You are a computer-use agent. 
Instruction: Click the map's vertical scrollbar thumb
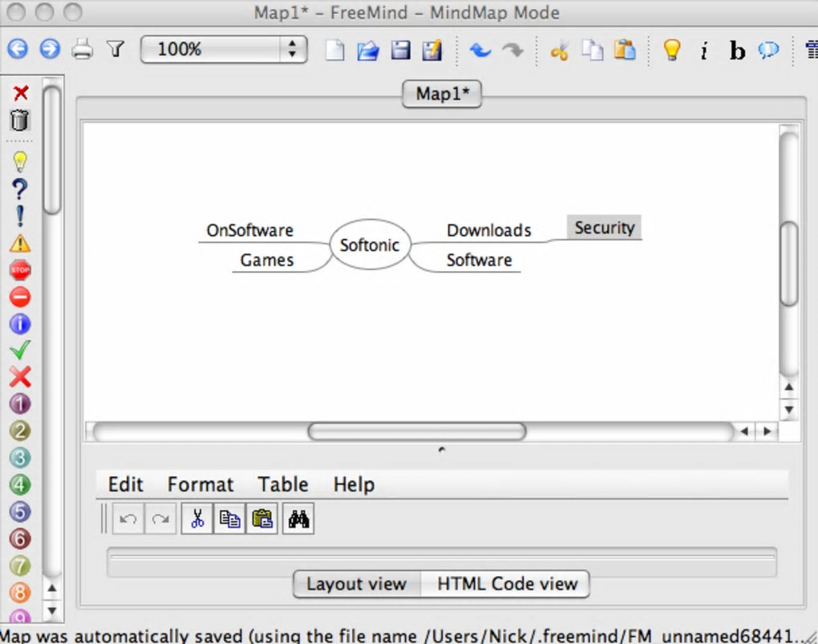pyautogui.click(x=789, y=264)
